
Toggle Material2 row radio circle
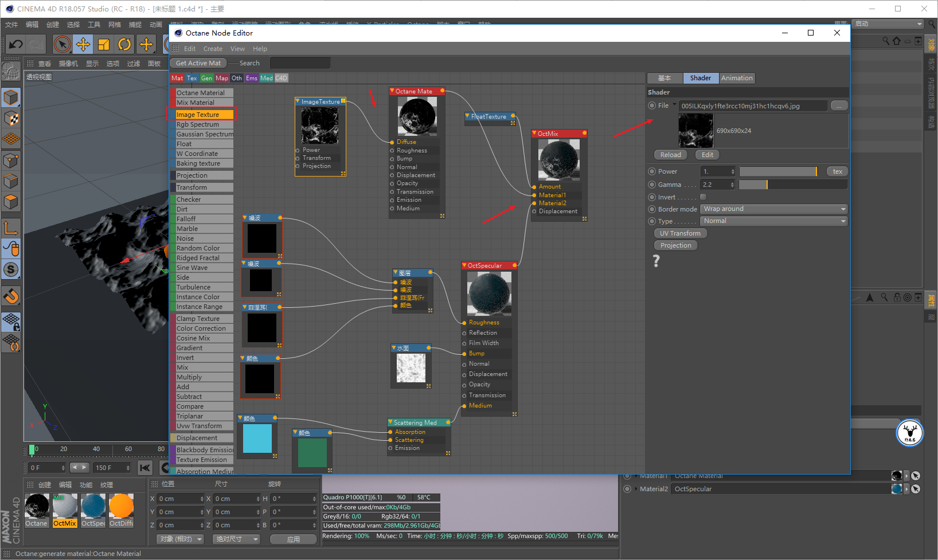pyautogui.click(x=627, y=489)
